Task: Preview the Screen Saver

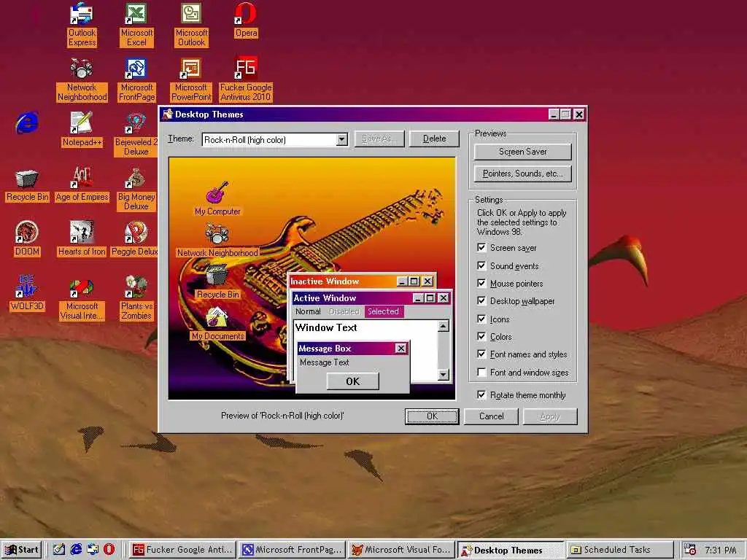Action: [x=522, y=152]
